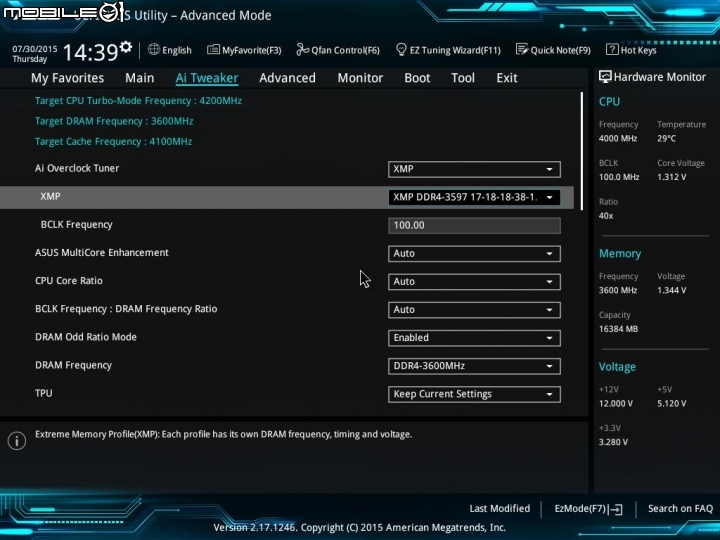Click the Ai Overclock Tuner label

click(x=77, y=168)
